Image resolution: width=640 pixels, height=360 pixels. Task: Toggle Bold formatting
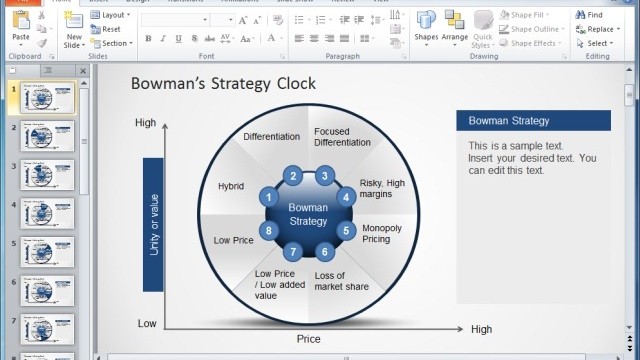[148, 39]
